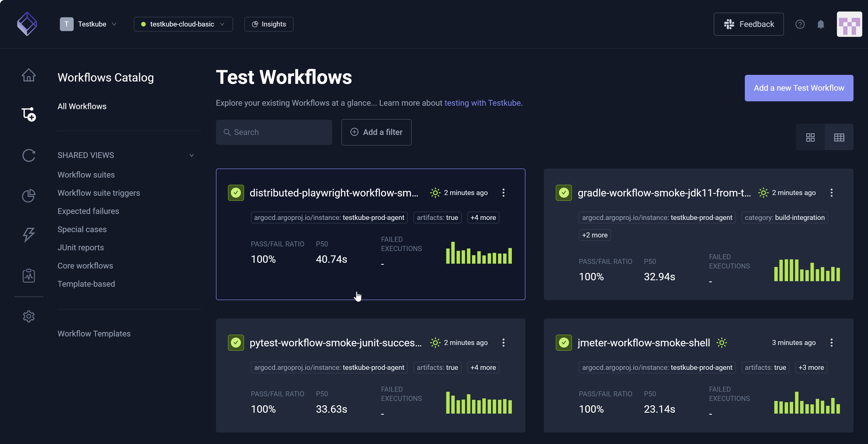The width and height of the screenshot is (868, 444).
Task: Switch to table view layout
Action: (x=839, y=137)
